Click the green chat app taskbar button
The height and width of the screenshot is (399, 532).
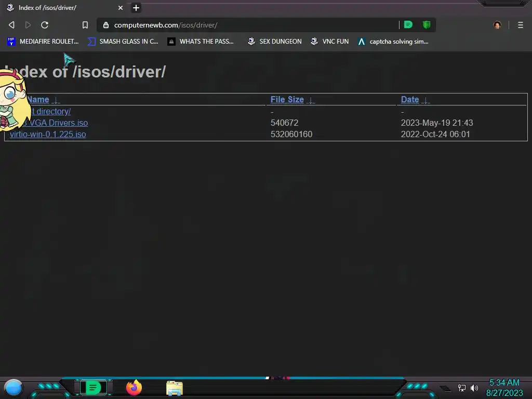pos(94,388)
